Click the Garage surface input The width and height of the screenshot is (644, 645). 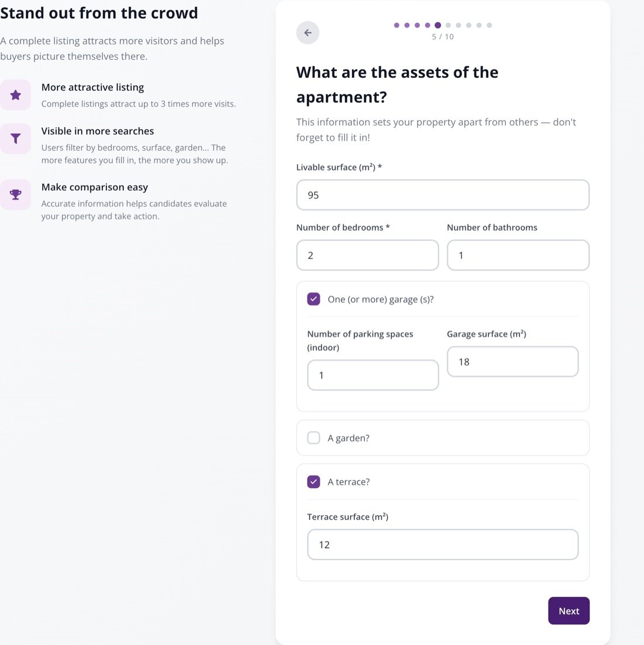[x=512, y=361]
